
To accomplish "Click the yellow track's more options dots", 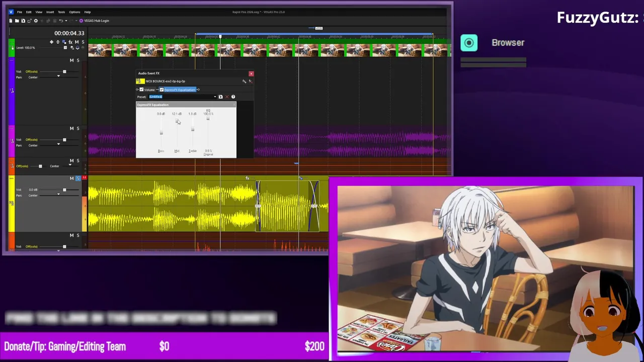I will click(x=12, y=179).
